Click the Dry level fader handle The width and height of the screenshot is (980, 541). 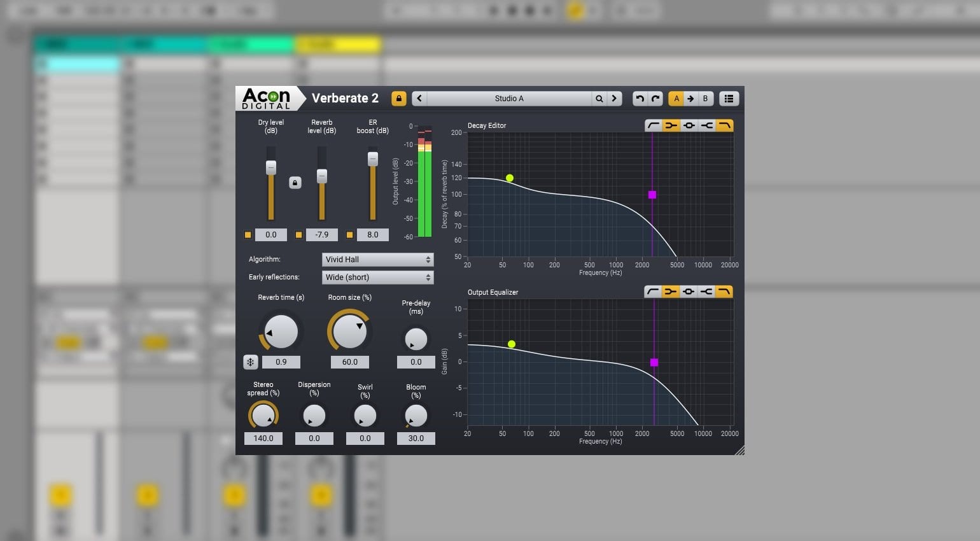(271, 167)
